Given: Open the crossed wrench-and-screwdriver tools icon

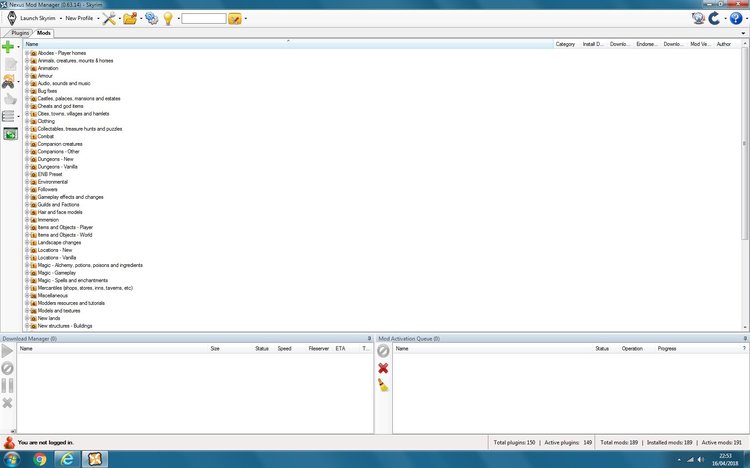Looking at the screenshot, I should point(109,18).
